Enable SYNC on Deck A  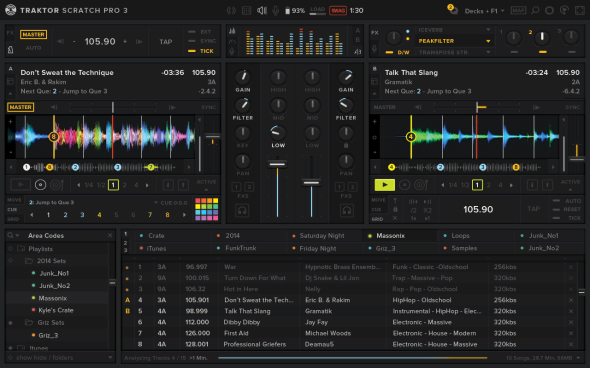pyautogui.click(x=208, y=107)
